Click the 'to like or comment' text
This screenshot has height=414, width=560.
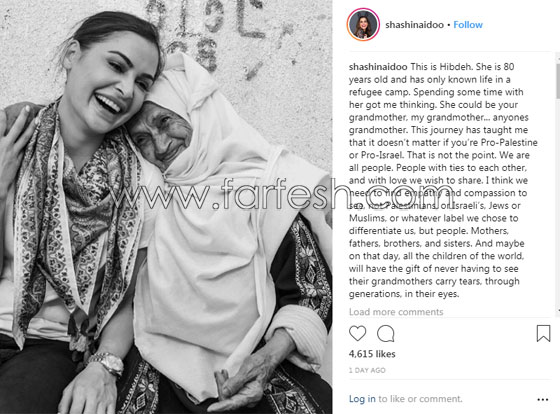(420, 399)
